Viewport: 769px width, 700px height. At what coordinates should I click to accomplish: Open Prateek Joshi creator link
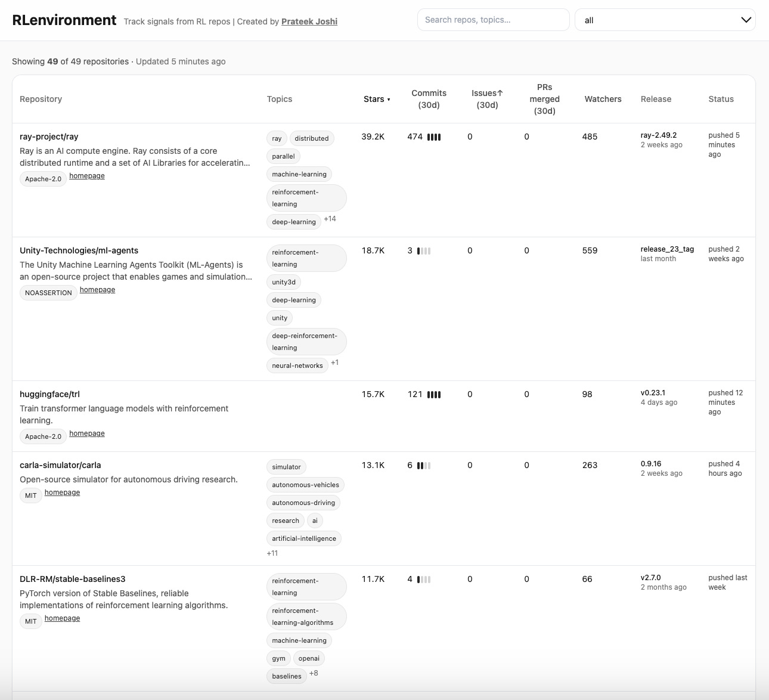(x=309, y=21)
